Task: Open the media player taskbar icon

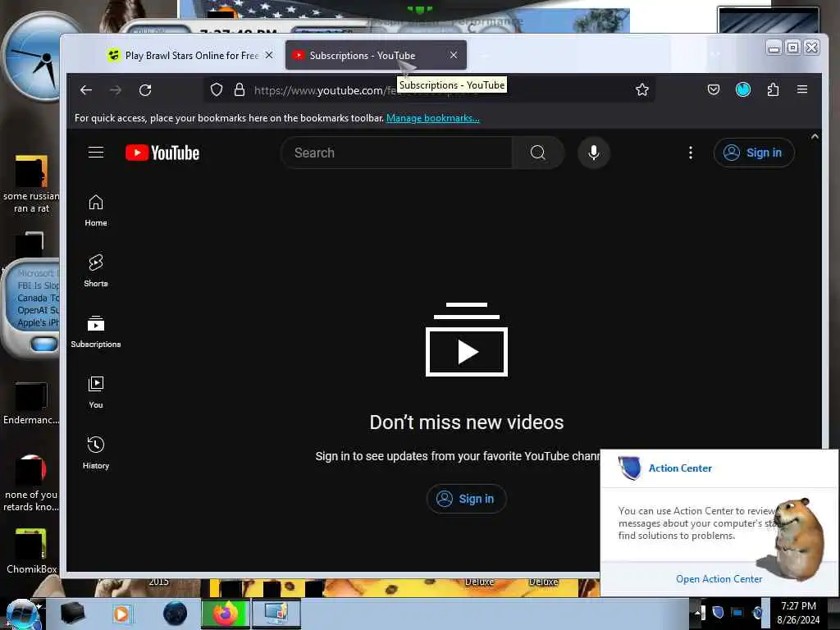Action: tap(121, 614)
